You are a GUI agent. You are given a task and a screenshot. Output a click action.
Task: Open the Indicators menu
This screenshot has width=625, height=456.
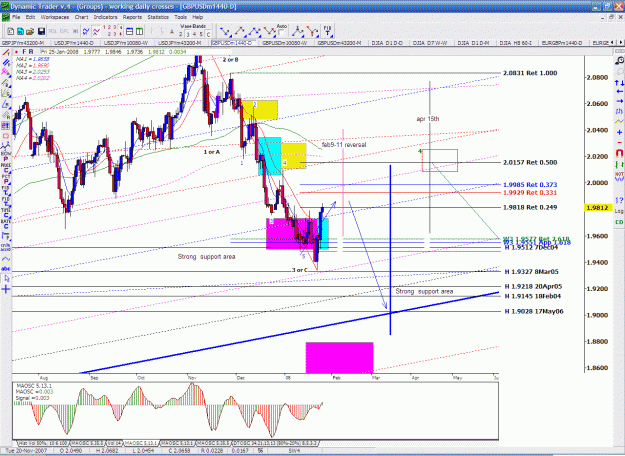[x=106, y=17]
